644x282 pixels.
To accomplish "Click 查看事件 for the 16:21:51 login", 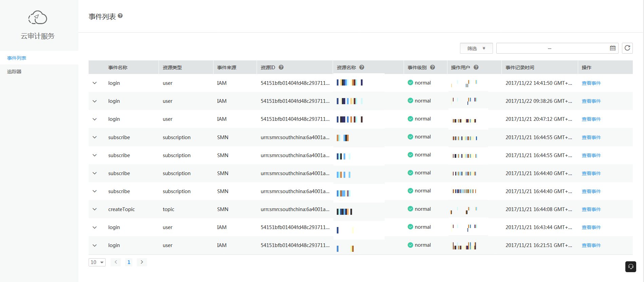I will pyautogui.click(x=591, y=245).
